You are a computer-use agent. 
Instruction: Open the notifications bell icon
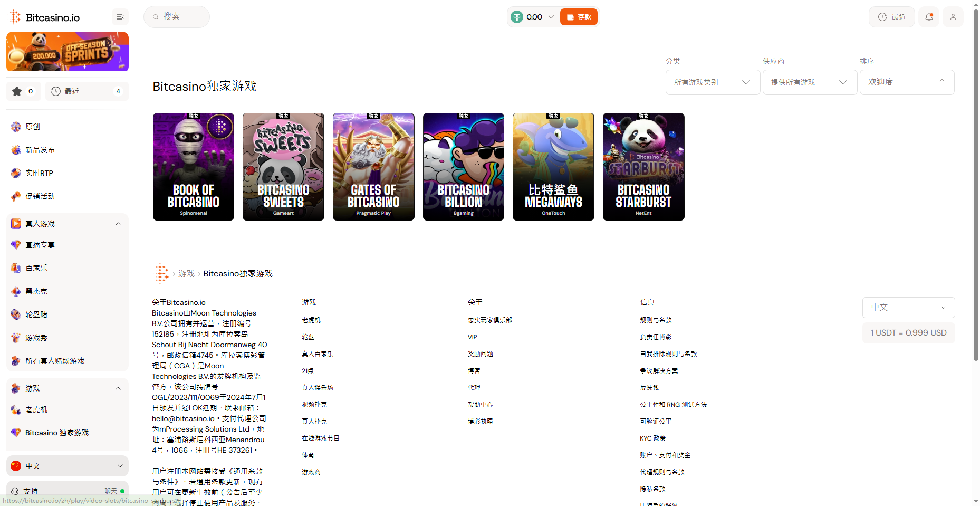click(x=929, y=17)
